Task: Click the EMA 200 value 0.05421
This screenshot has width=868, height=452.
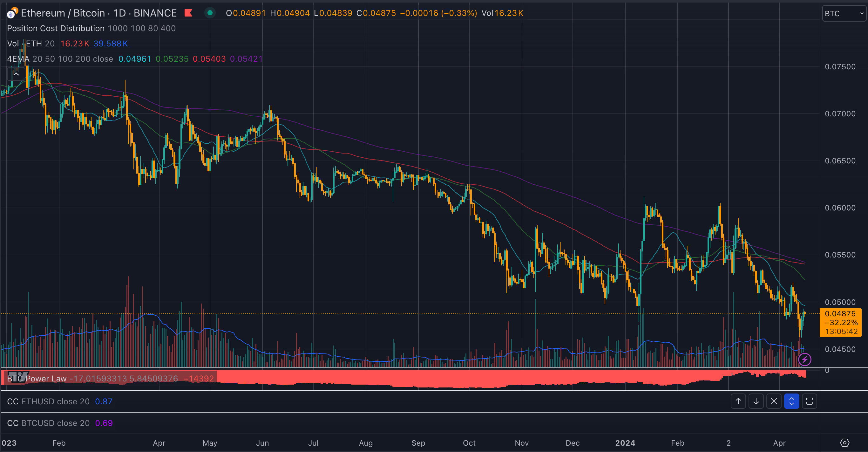Action: click(x=246, y=59)
